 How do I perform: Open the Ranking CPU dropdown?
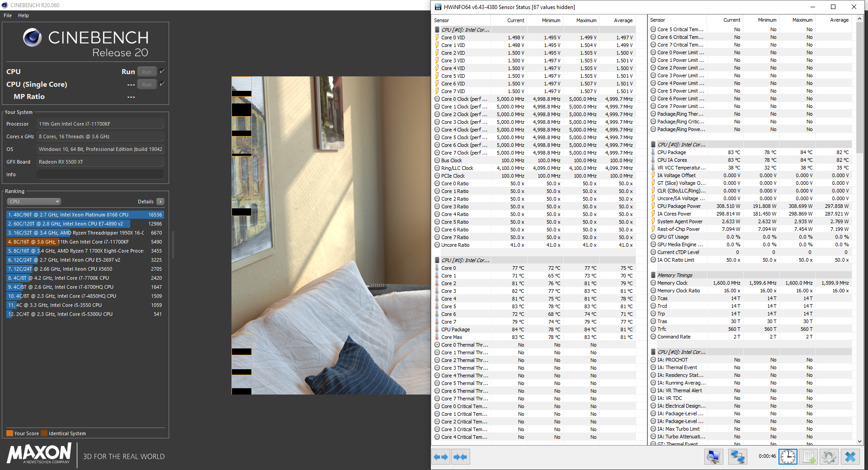[34, 202]
